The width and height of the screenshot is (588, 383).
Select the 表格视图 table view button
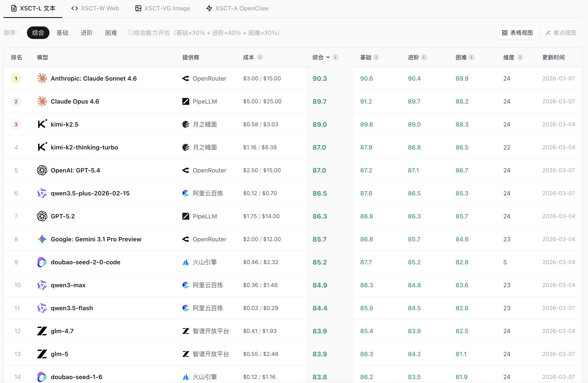[517, 33]
